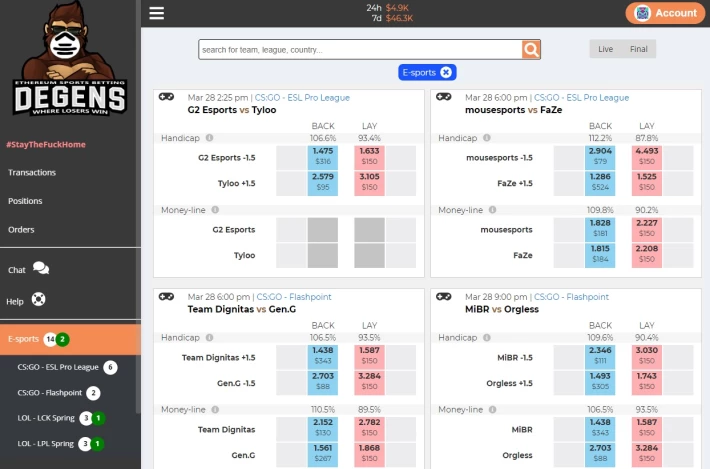Select CS:GO - Flashpoint in sidebar
710x469 pixels.
pyautogui.click(x=50, y=393)
